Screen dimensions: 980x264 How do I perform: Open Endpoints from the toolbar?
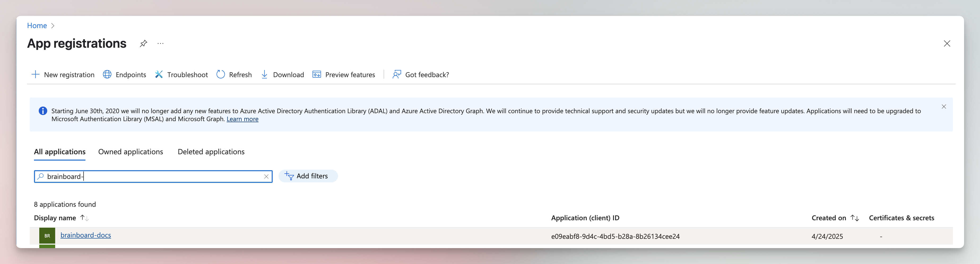click(124, 74)
